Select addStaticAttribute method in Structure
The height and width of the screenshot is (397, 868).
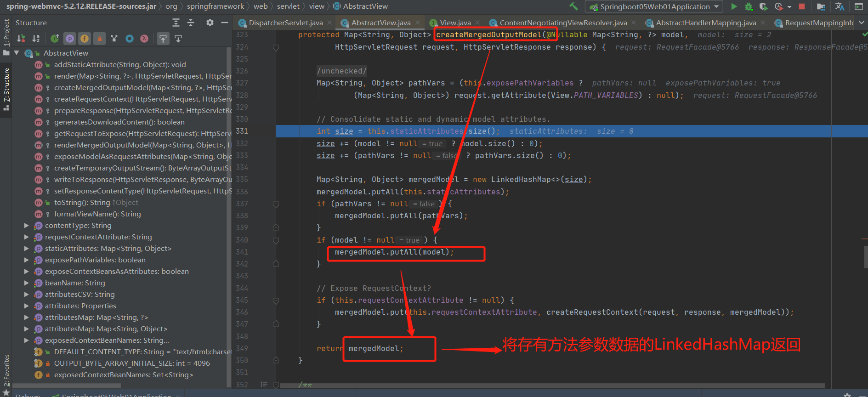click(119, 65)
